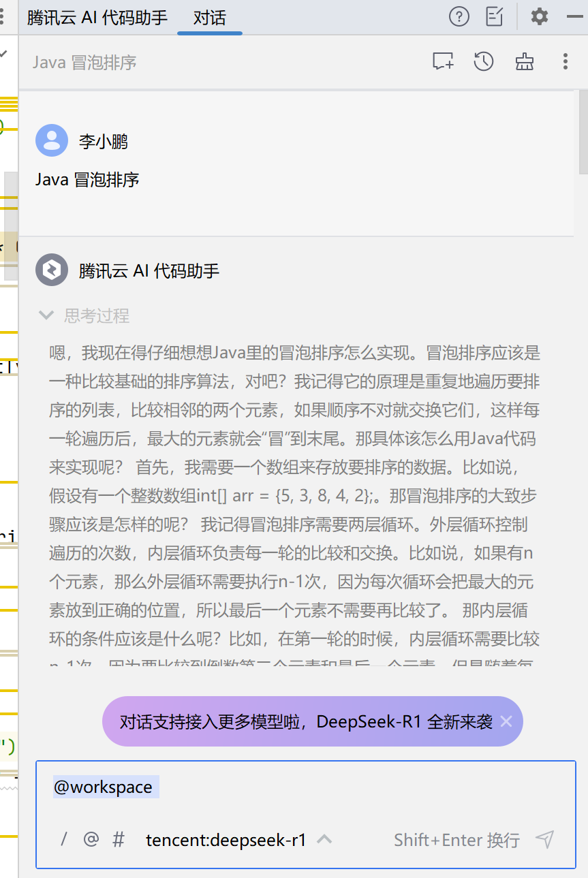Open the help question mark icon
588x878 pixels.
tap(459, 17)
